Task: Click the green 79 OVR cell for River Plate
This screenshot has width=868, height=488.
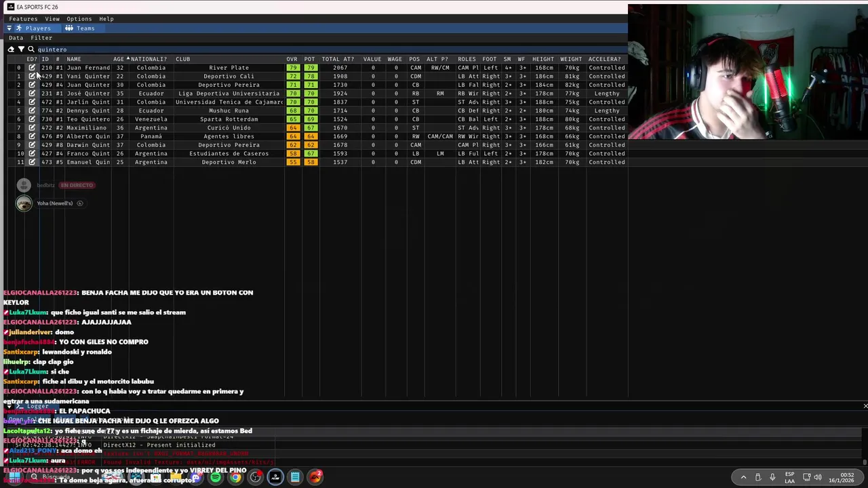Action: pyautogui.click(x=292, y=68)
